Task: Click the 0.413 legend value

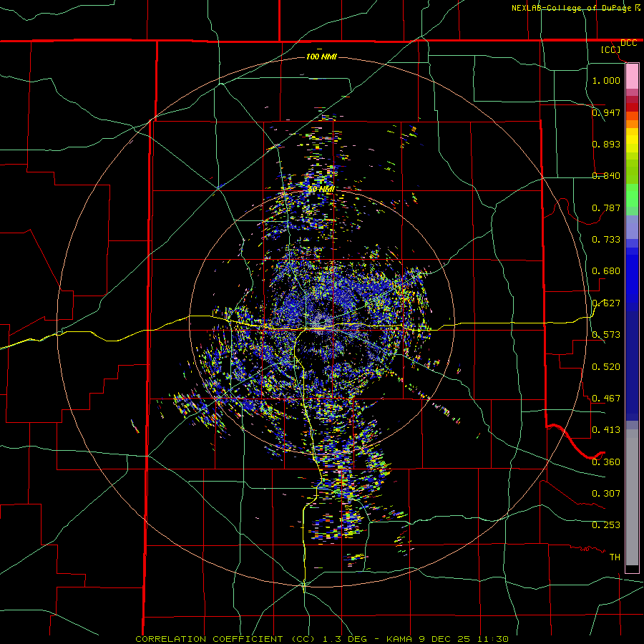Action: [x=606, y=430]
